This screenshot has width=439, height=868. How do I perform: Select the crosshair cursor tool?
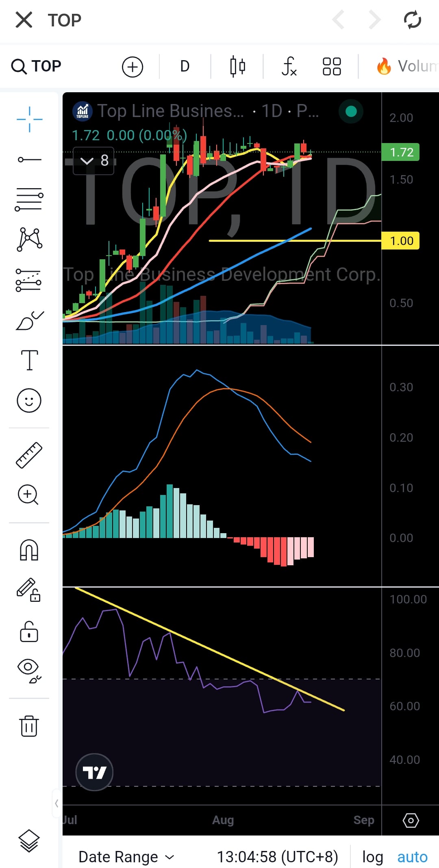click(x=29, y=119)
